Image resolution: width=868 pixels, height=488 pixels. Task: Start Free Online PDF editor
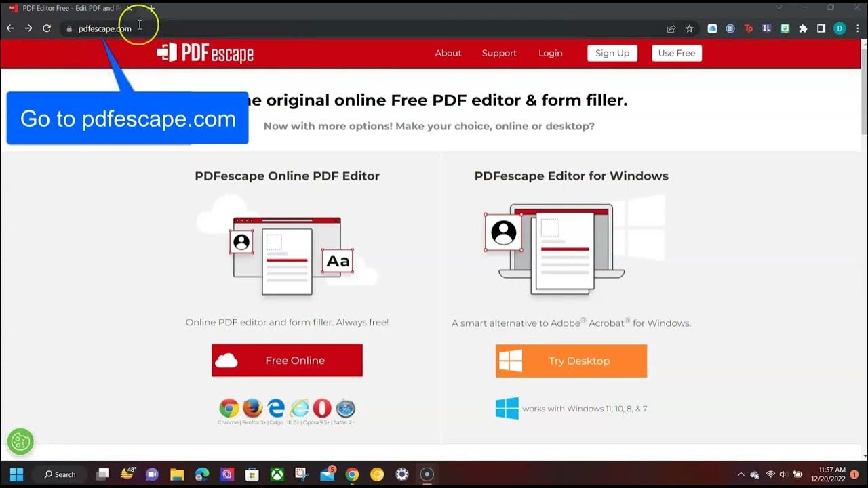click(x=287, y=360)
